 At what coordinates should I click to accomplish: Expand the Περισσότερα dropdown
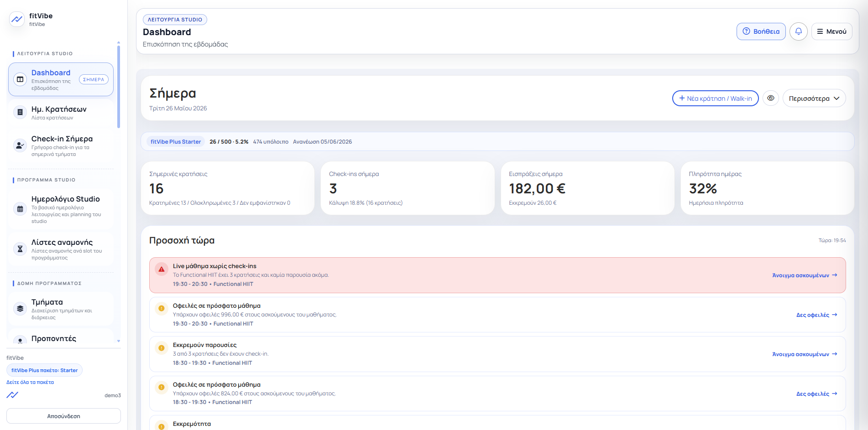[814, 98]
